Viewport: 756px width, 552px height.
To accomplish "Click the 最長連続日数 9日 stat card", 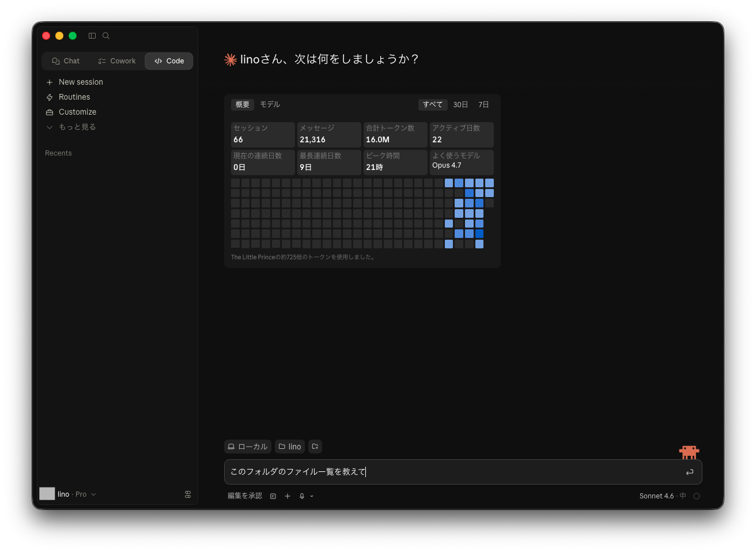I will click(x=329, y=162).
